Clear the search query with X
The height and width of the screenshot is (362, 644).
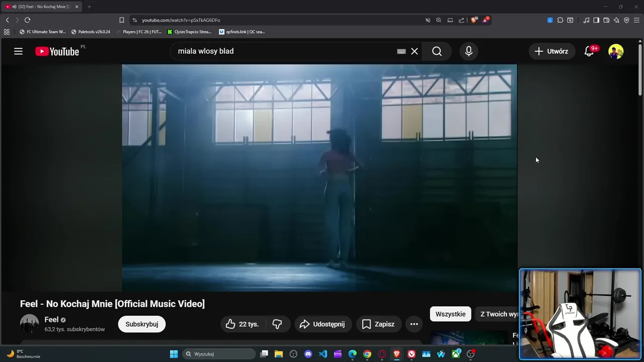pos(415,51)
